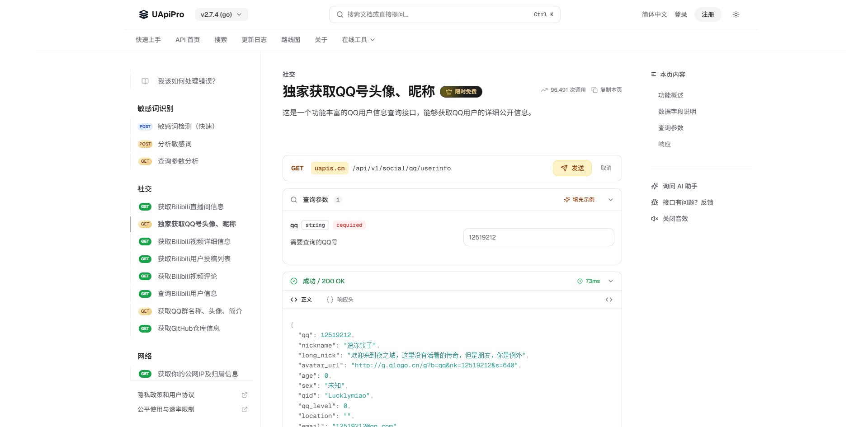The width and height of the screenshot is (868, 427).
Task: Switch to the response headers tab
Action: coord(340,300)
